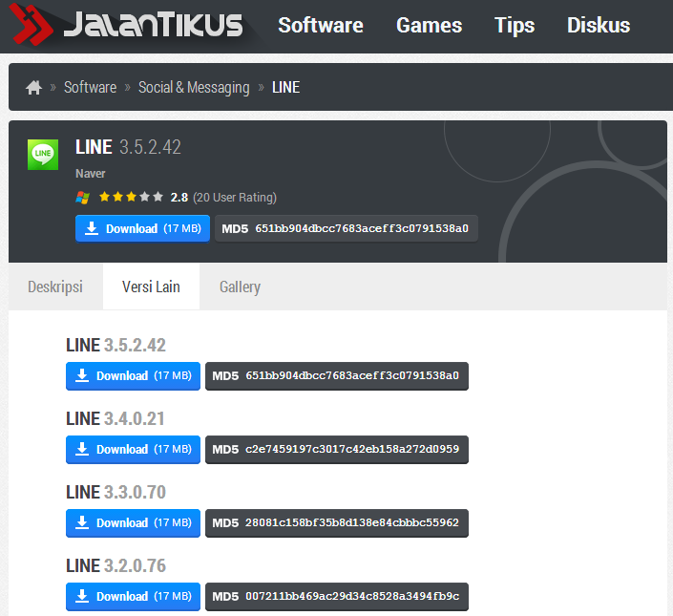Click LINE in the breadcrumb
673x616 pixels.
point(285,87)
